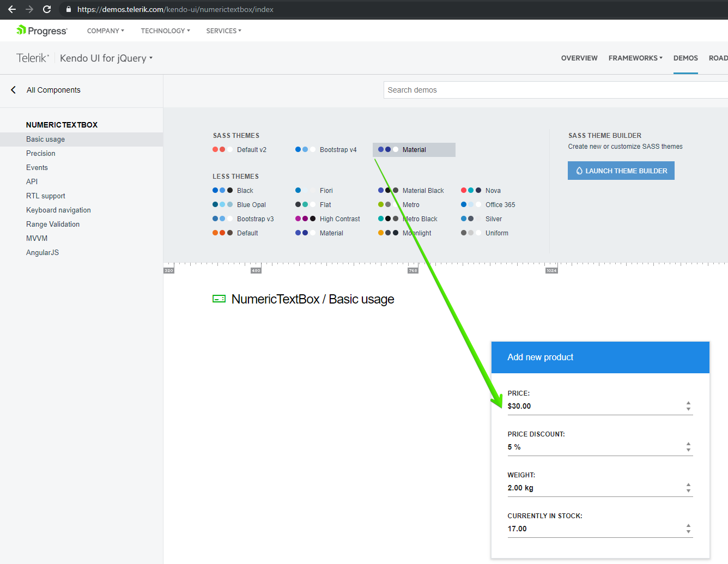Decrease the Price value with the down arrow
Image resolution: width=728 pixels, height=564 pixels.
click(x=689, y=409)
